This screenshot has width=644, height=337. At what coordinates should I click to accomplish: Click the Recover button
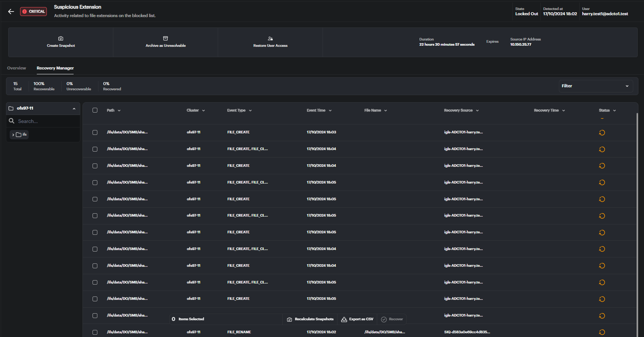pyautogui.click(x=392, y=319)
